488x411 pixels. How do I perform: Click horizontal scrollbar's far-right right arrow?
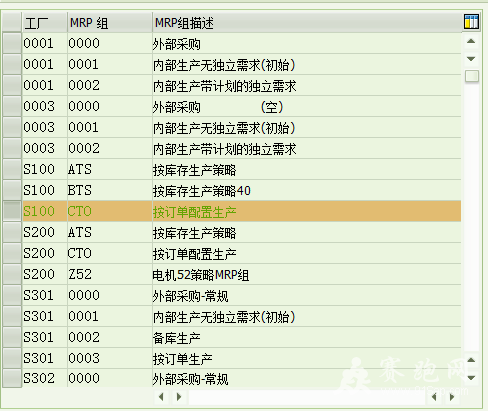(452, 397)
